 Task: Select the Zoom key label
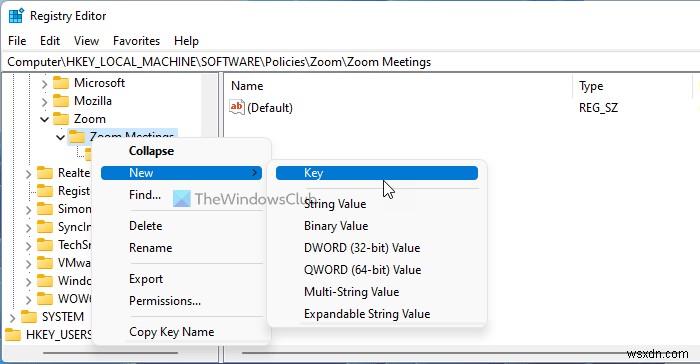(90, 119)
